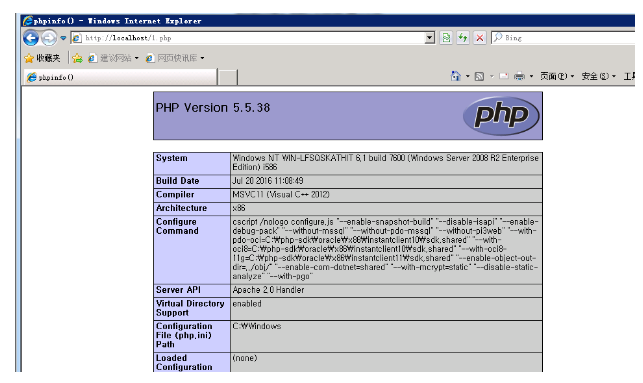Open the Page menu in command bar

(x=557, y=76)
